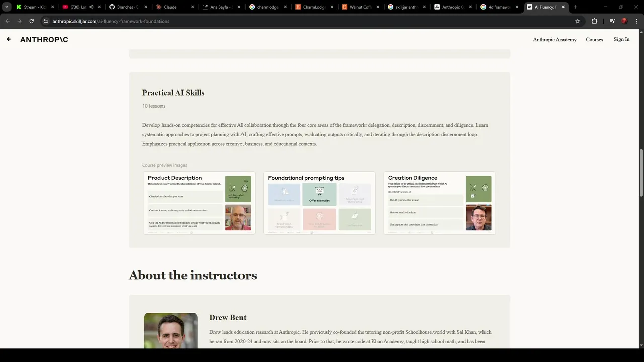Open the media control icon in toolbar
This screenshot has width=644, height=362.
pos(612,21)
